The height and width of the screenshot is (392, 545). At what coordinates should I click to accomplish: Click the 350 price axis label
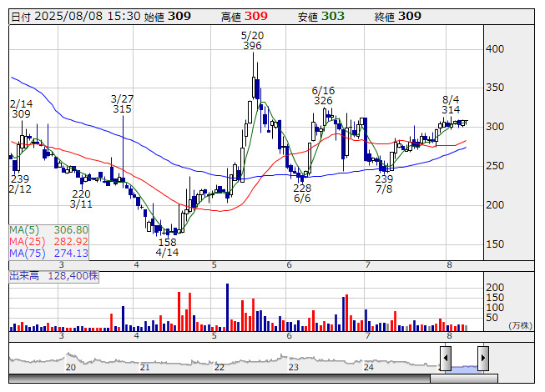tap(495, 88)
